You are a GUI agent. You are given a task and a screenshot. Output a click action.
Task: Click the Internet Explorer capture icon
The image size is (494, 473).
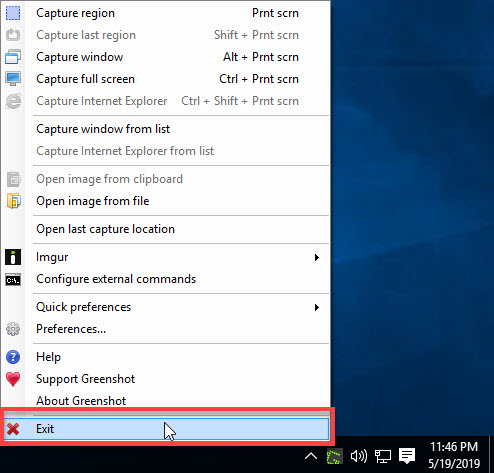click(13, 101)
